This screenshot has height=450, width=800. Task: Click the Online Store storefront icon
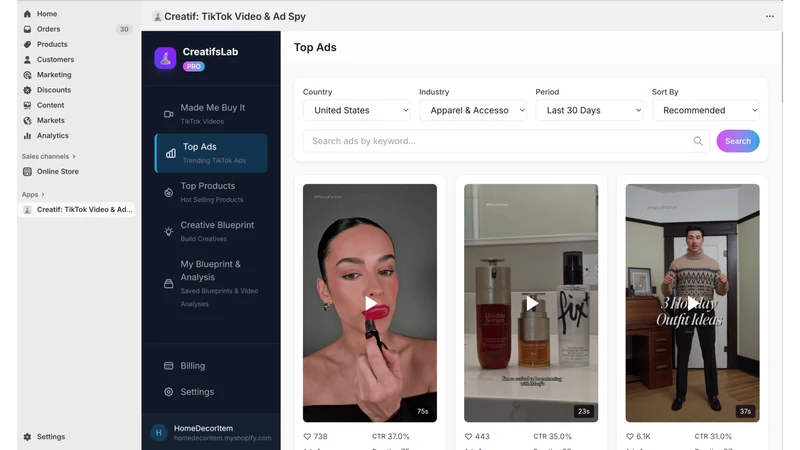pos(27,171)
